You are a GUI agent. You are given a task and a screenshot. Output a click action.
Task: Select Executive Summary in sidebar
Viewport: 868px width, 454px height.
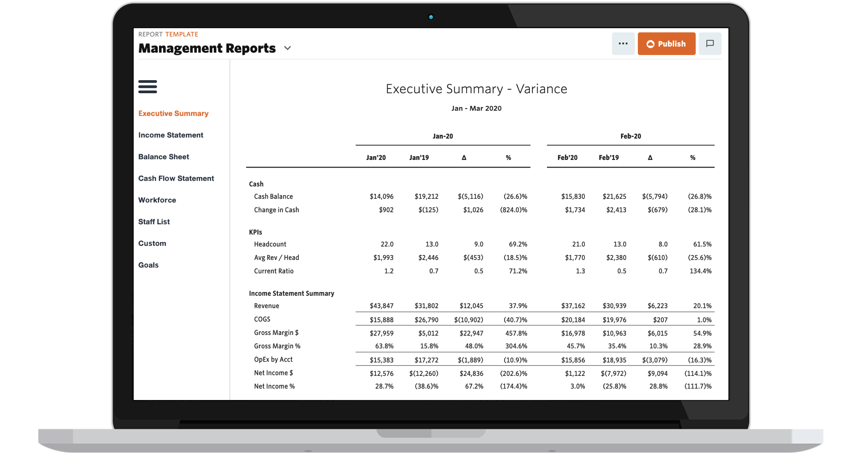[173, 113]
